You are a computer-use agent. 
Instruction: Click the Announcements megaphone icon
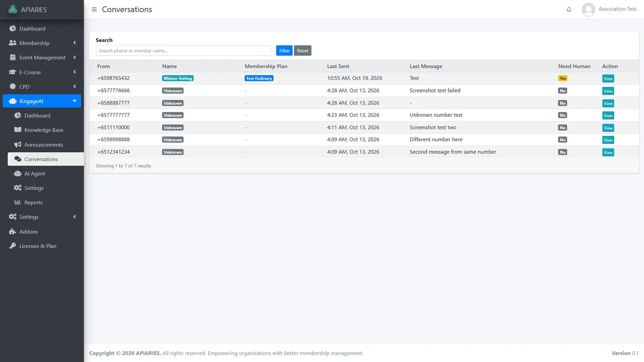click(18, 144)
